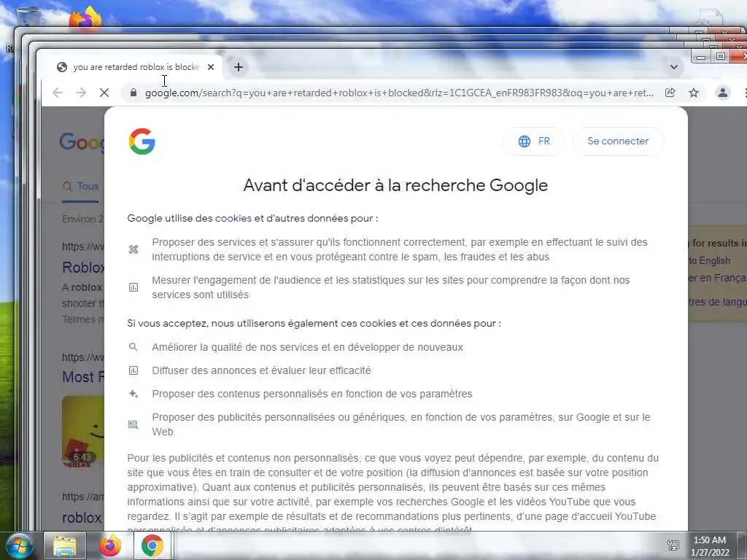The image size is (747, 560).
Task: Close the current Chrome tab
Action: coord(211,67)
